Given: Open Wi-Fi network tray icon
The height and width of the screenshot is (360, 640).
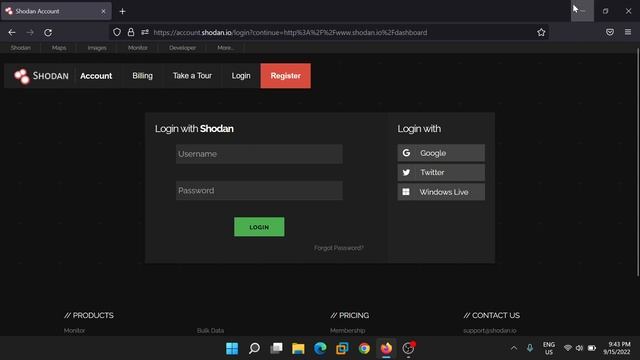Looking at the screenshot, I should (568, 348).
